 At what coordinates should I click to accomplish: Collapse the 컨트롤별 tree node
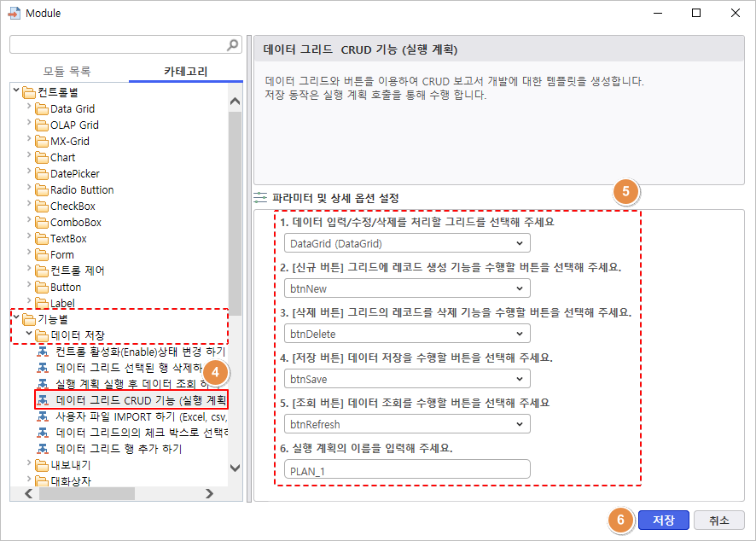[x=16, y=90]
